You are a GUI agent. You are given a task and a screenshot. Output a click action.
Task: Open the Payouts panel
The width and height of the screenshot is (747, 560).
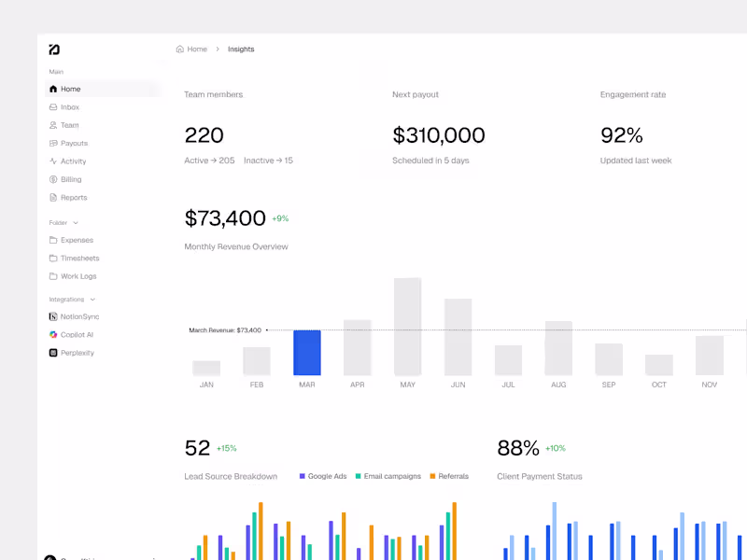(74, 143)
